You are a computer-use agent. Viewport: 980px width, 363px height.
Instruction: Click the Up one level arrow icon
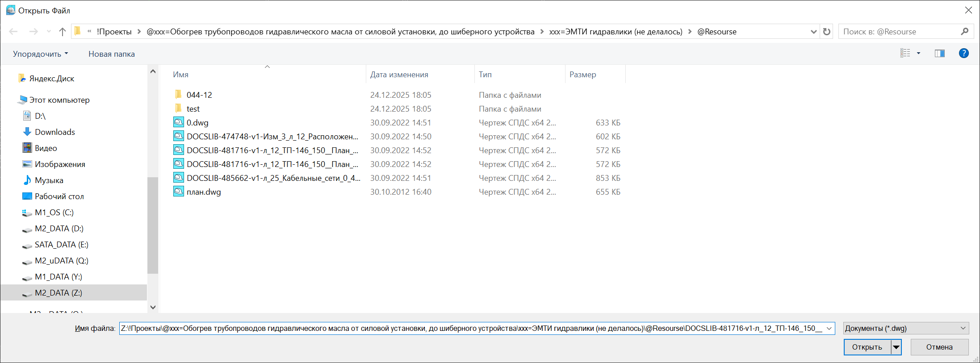(63, 32)
